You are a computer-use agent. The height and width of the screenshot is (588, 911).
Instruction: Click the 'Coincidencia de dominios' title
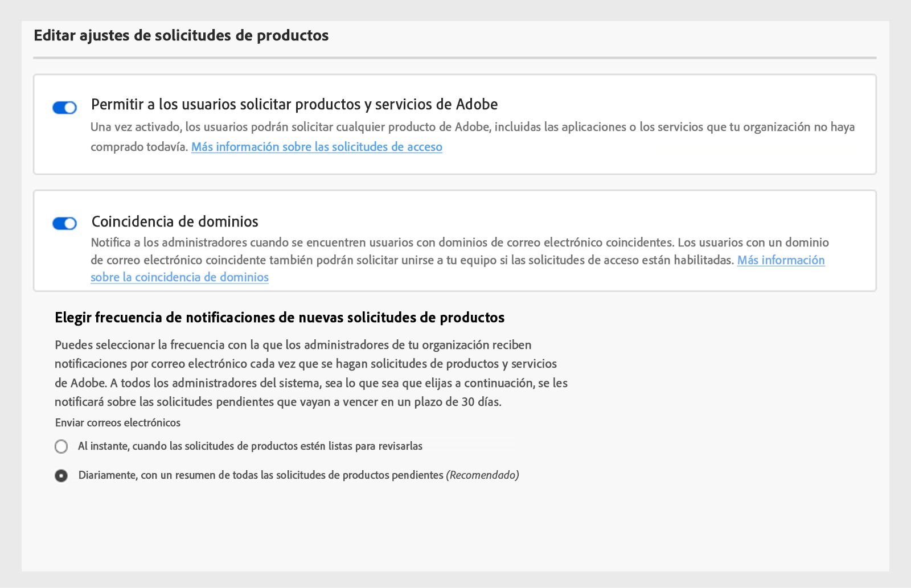175,221
